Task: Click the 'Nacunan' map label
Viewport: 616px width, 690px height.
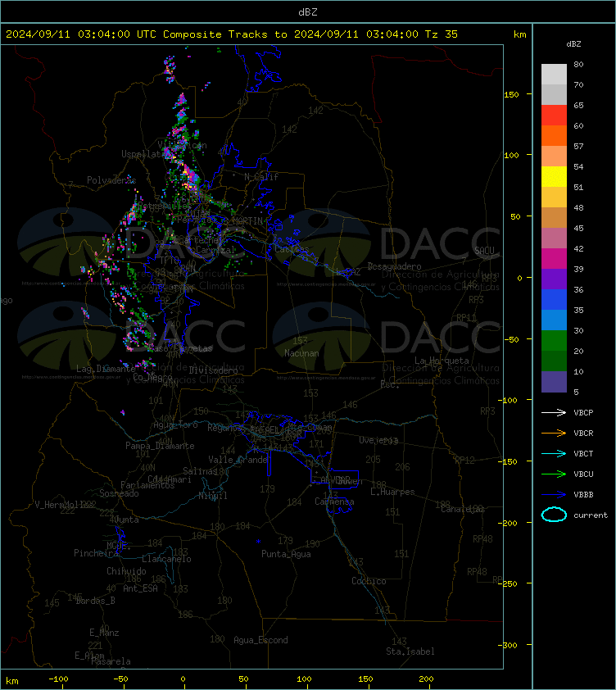Action: [301, 353]
